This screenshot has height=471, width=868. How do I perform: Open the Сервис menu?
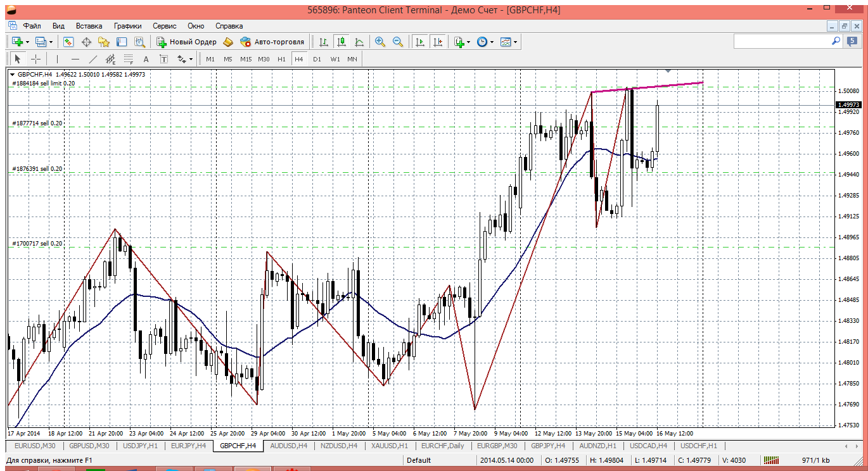165,26
